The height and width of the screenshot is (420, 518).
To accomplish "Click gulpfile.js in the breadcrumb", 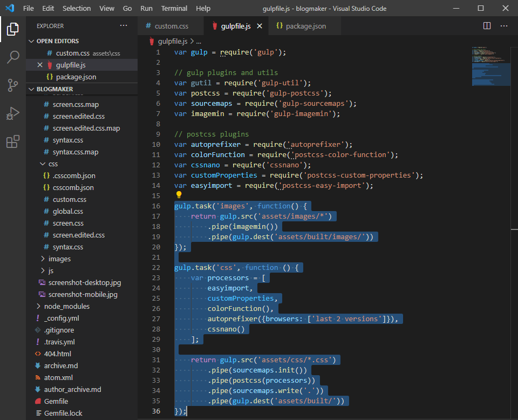I will coord(173,42).
